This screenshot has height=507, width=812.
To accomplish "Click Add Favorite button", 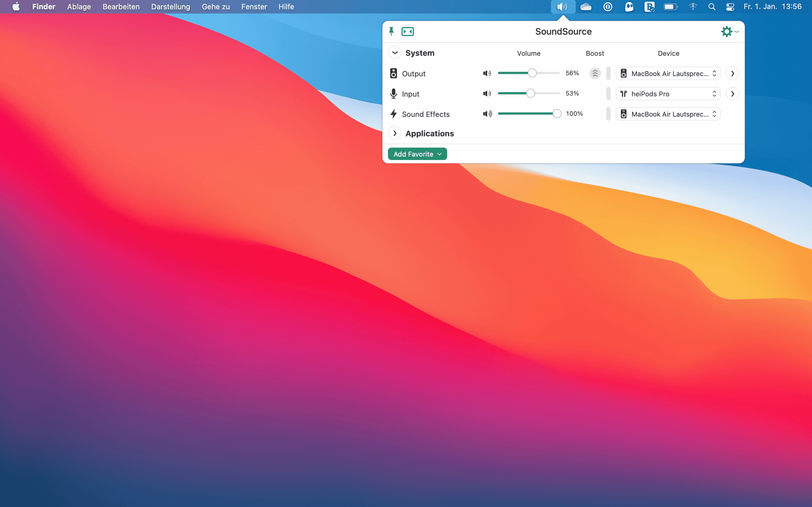I will coord(417,154).
